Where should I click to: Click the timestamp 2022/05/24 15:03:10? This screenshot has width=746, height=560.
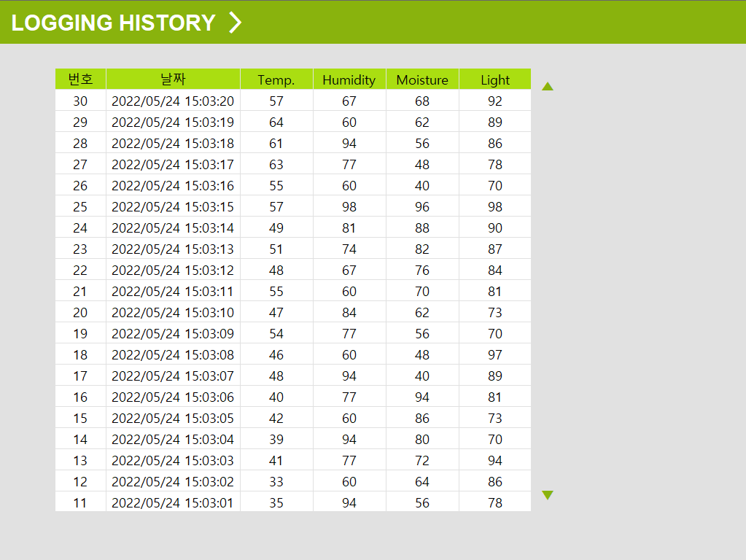point(173,313)
